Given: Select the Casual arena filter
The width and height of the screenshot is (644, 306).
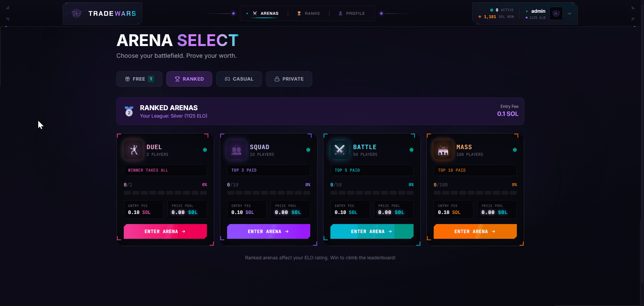Looking at the screenshot, I should [239, 79].
